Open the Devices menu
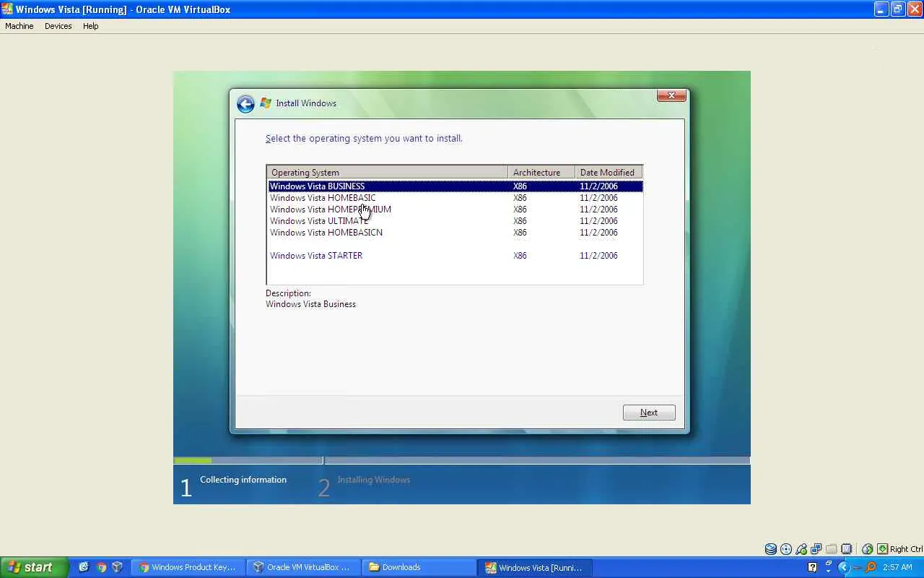Image resolution: width=924 pixels, height=578 pixels. point(58,26)
